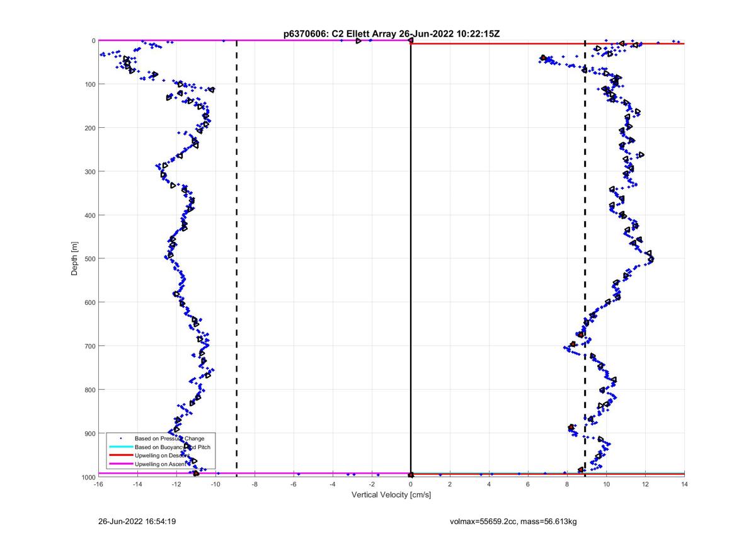Click velocity axis tick label 4
The width and height of the screenshot is (756, 536).
pyautogui.click(x=489, y=484)
